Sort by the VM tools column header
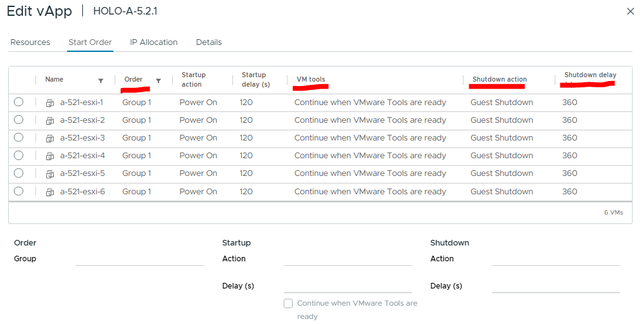Viewport: 644px width, 324px height. pyautogui.click(x=311, y=80)
